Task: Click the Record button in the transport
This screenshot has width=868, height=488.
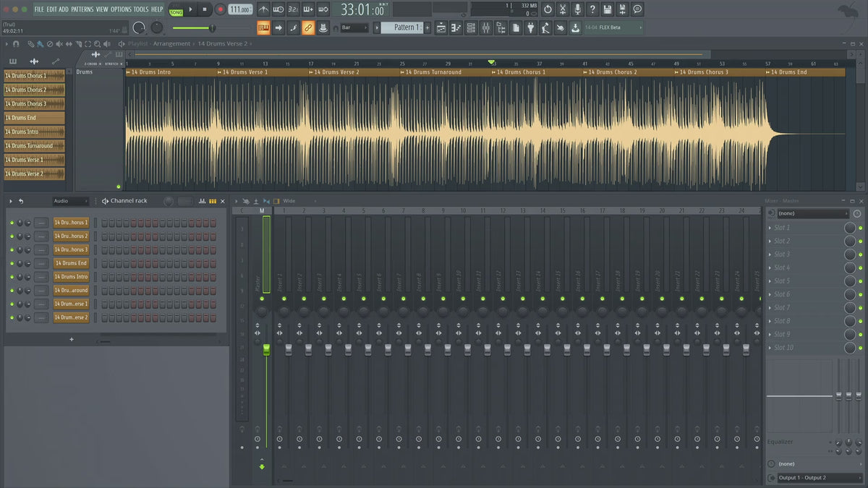Action: coord(220,9)
